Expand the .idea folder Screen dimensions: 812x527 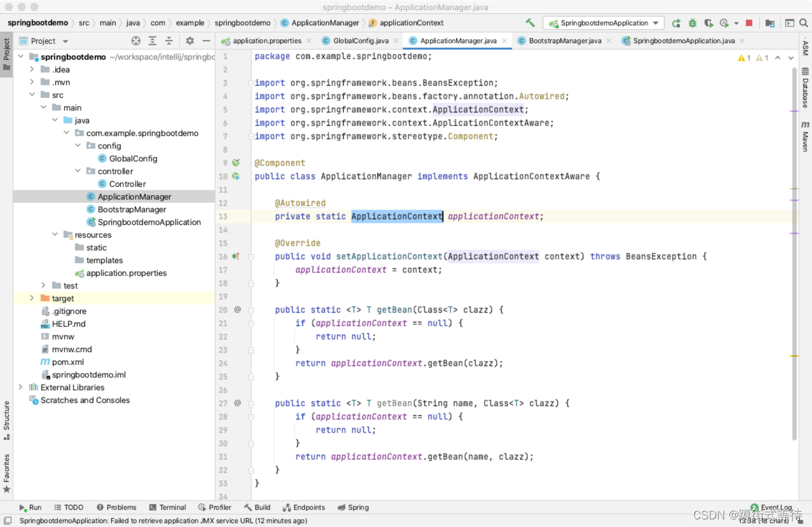pyautogui.click(x=32, y=69)
